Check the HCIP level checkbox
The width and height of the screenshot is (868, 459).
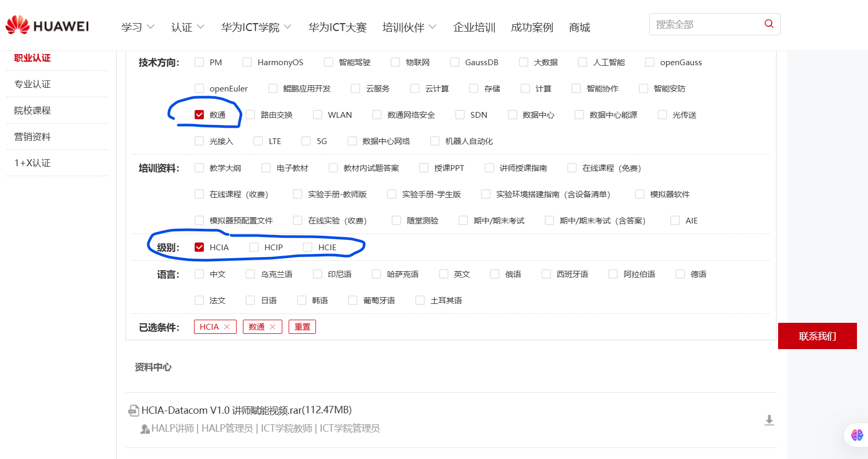254,247
